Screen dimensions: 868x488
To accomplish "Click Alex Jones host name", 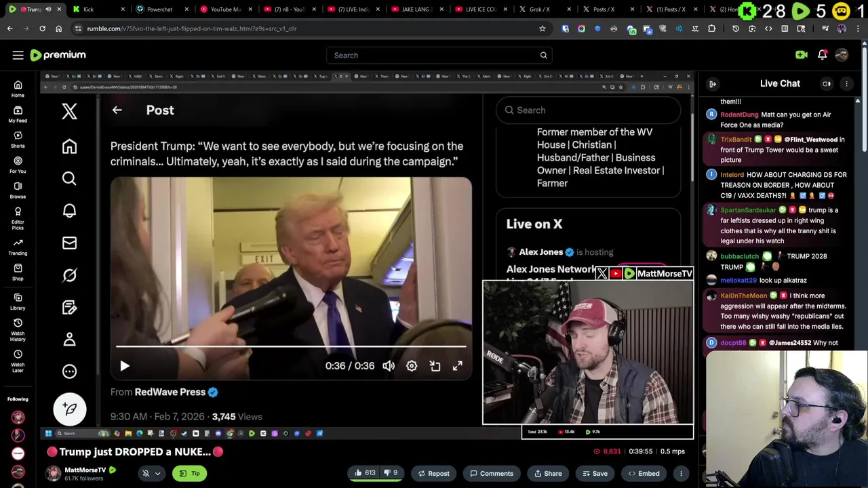I will (540, 252).
